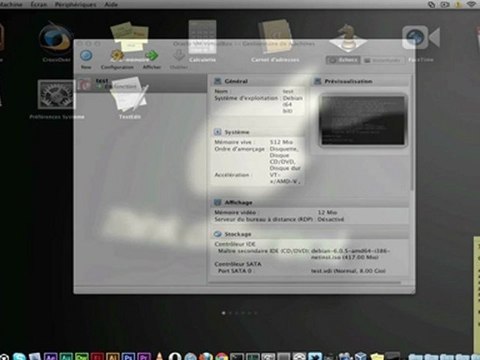Select the test virtual machine in list

tap(141, 84)
